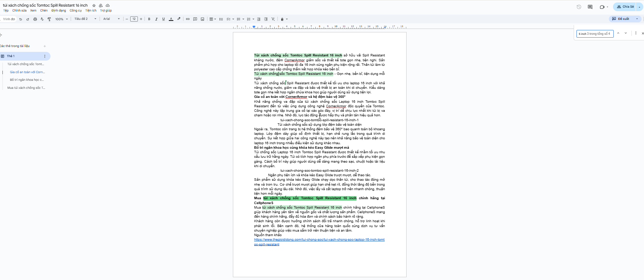Open tab options for Thẻ 1
The height and width of the screenshot is (280, 644).
45,56
